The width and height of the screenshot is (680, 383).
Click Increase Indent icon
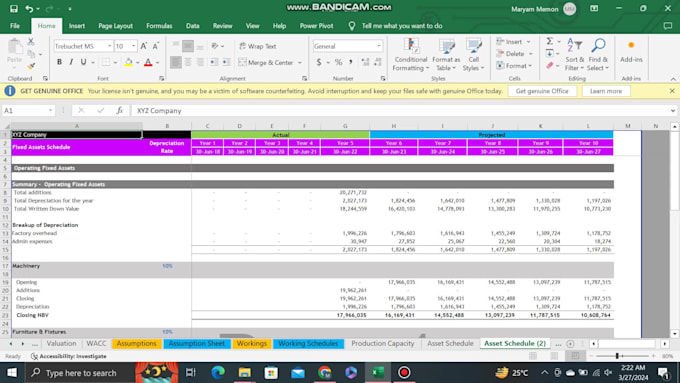click(226, 62)
